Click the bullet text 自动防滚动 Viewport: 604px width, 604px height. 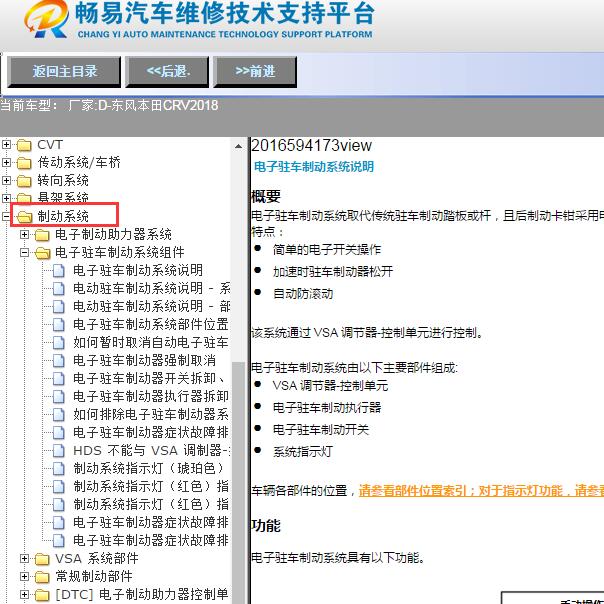pos(303,294)
